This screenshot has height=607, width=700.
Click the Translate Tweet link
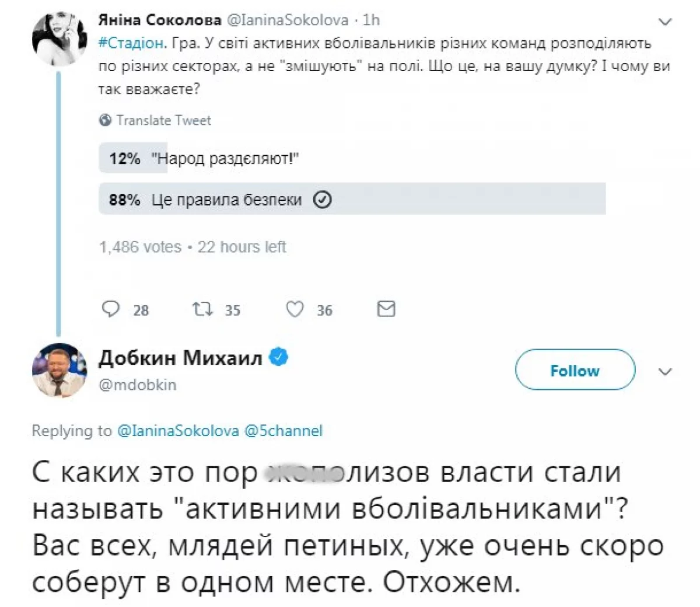click(164, 120)
